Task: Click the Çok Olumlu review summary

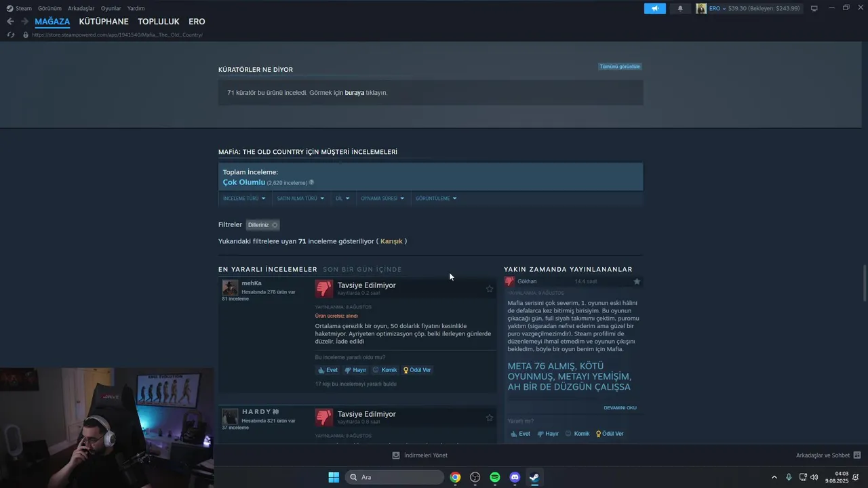Action: 243,182
